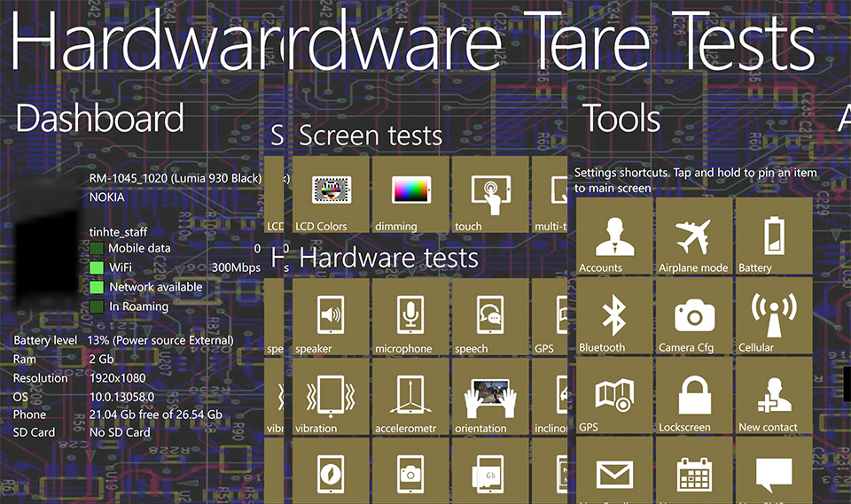Open Bluetooth settings shortcut
851x504 pixels.
(x=614, y=315)
